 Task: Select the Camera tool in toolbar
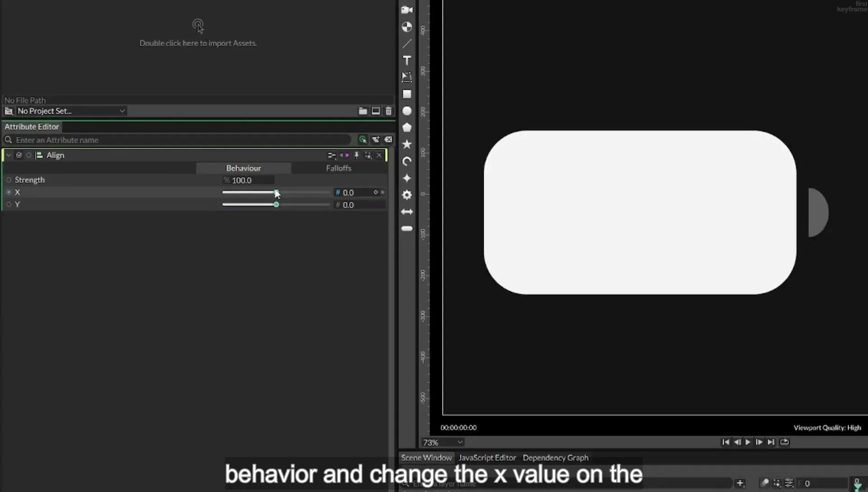[407, 10]
